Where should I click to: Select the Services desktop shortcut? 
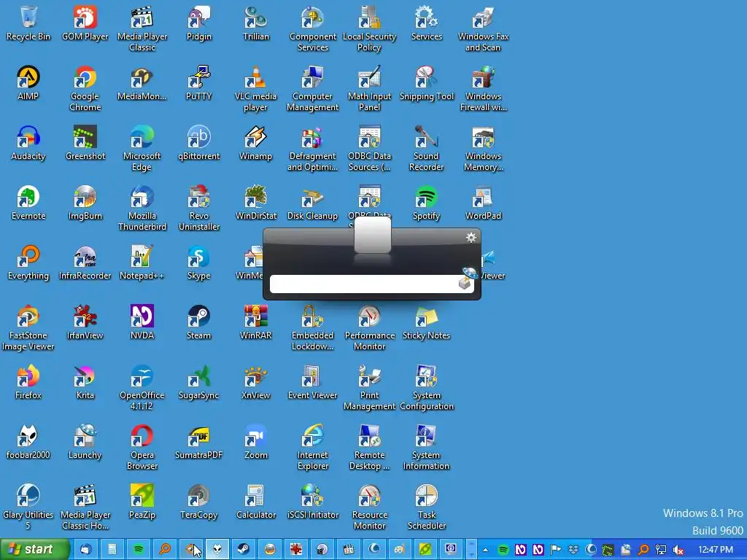426,24
